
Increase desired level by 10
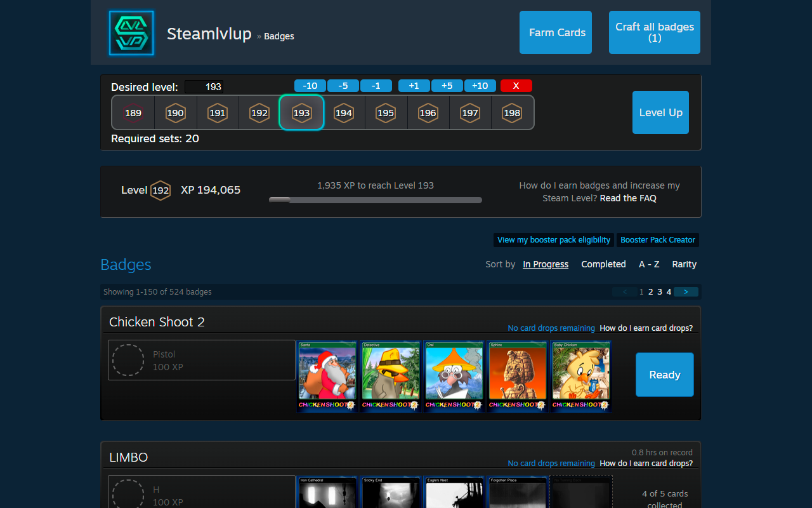480,86
